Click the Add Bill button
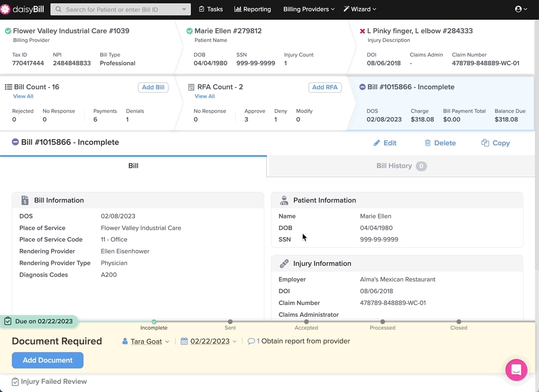 (153, 87)
